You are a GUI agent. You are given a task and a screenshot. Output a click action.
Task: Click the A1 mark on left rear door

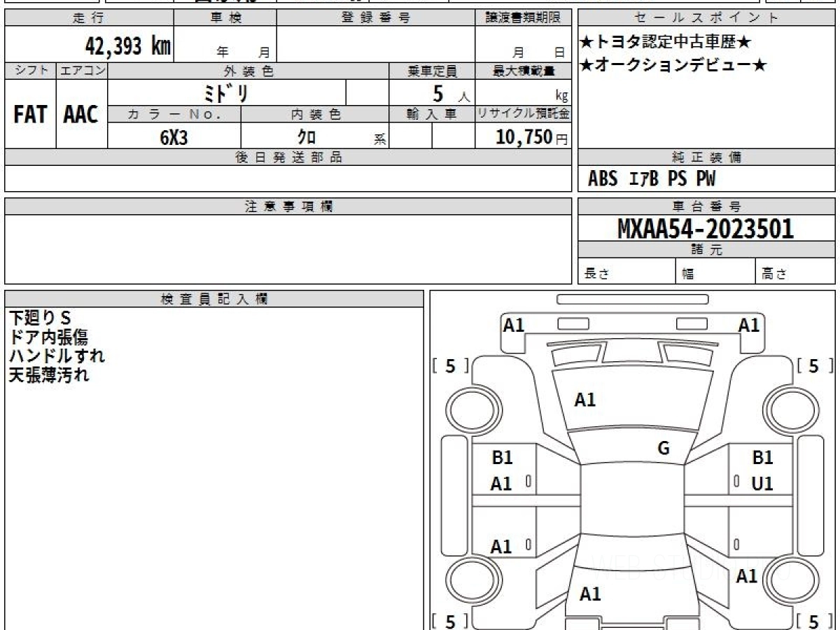pyautogui.click(x=501, y=547)
